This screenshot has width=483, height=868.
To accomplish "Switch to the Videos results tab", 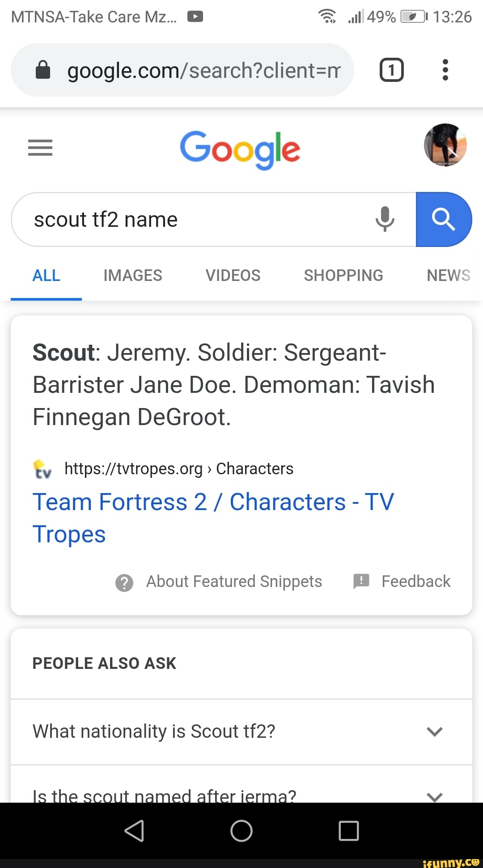I will pyautogui.click(x=233, y=275).
